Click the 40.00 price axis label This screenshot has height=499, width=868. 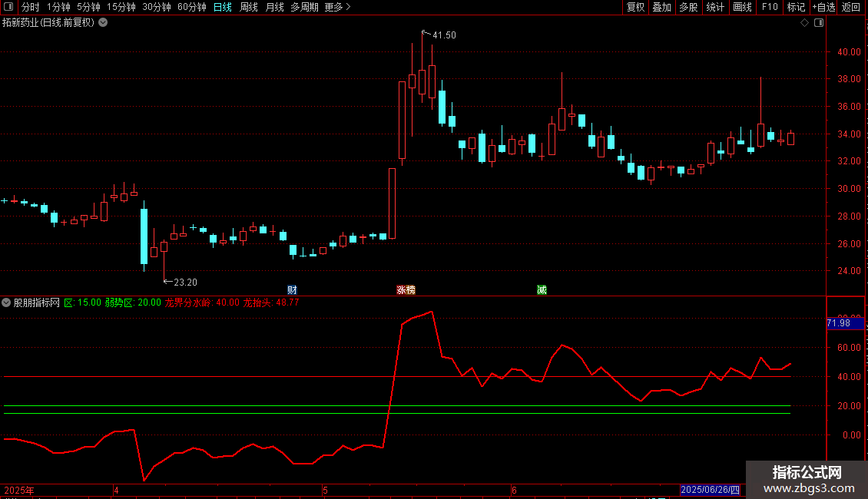[849, 52]
